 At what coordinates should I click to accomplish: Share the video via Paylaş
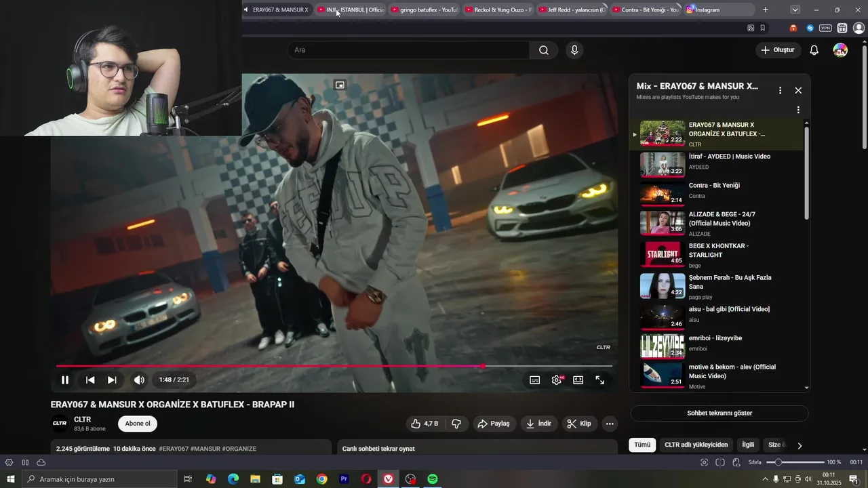494,424
